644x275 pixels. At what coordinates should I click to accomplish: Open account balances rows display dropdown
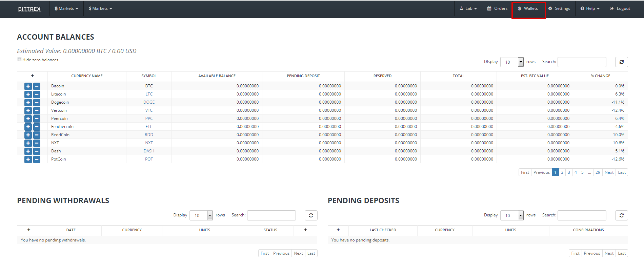(512, 62)
